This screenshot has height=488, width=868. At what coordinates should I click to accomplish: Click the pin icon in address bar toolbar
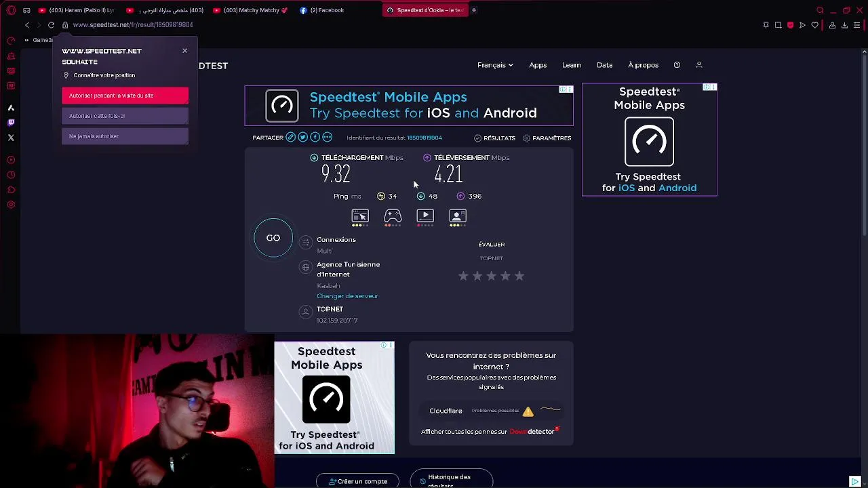(x=766, y=25)
